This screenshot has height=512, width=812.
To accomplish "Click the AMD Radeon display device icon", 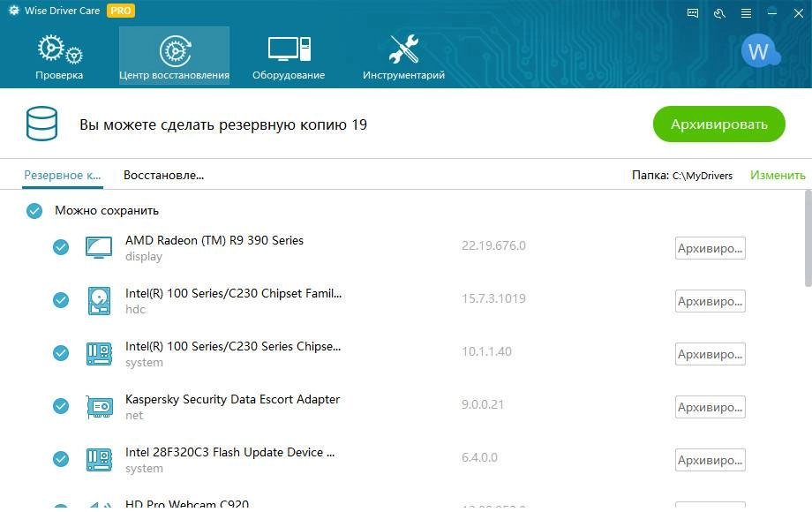I will (x=98, y=248).
